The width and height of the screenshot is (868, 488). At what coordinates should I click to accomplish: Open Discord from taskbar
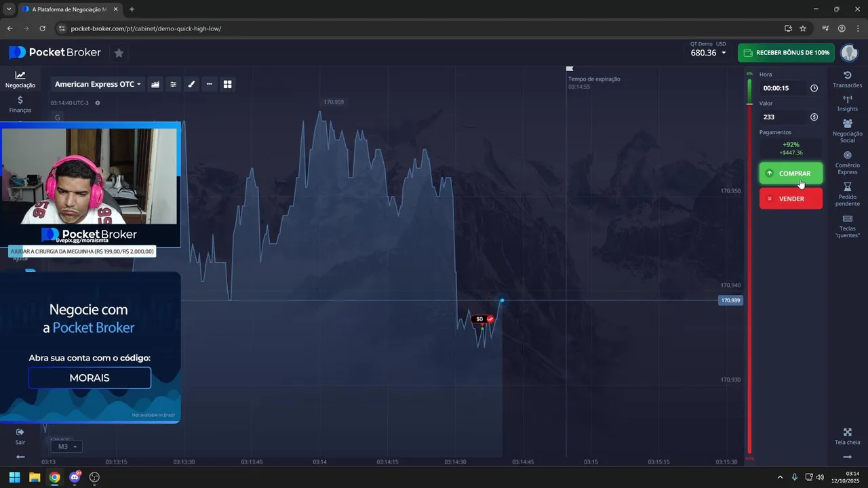pos(75,477)
